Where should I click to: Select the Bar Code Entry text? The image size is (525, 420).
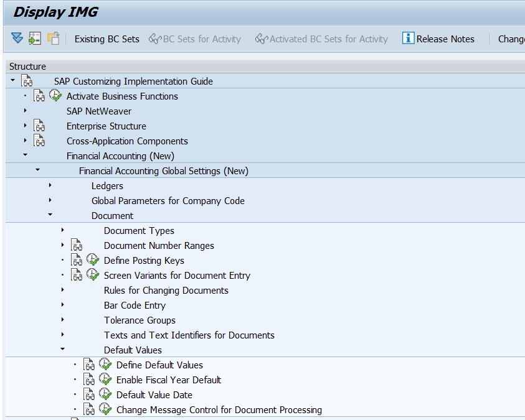tap(135, 306)
